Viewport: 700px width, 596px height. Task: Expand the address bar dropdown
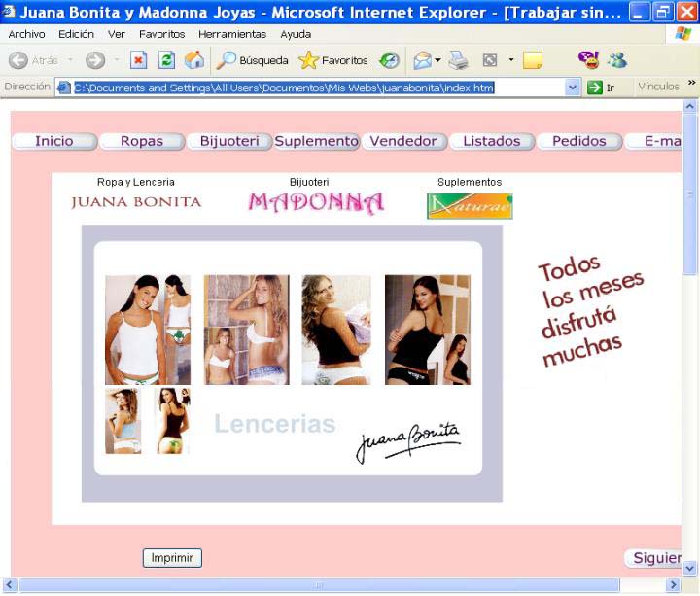[573, 88]
